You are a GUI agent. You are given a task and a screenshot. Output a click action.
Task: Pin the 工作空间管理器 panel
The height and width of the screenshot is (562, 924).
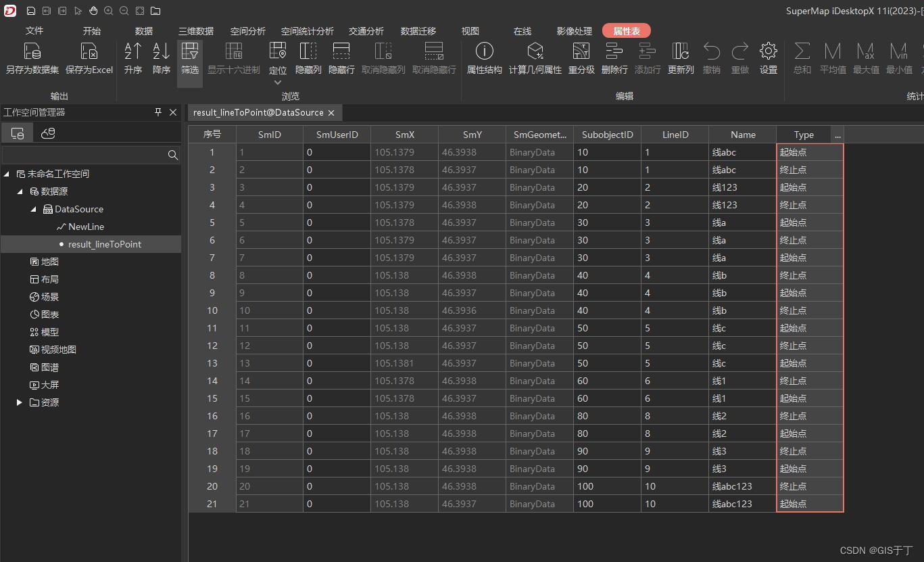tap(158, 112)
